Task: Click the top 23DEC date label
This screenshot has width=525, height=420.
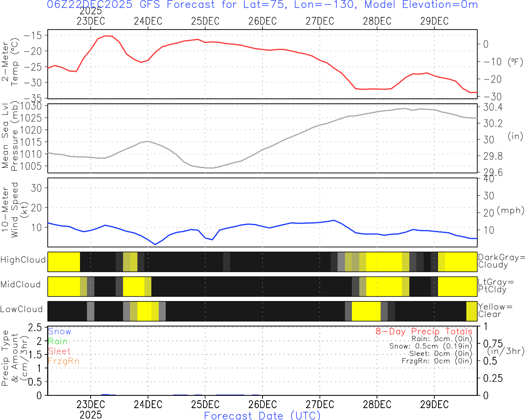Action: tap(91, 21)
